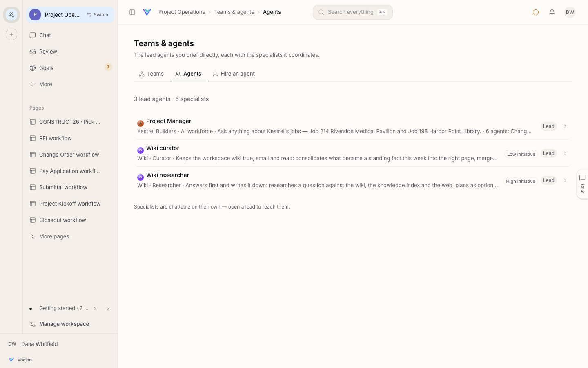
Task: Open the Closeout workflow page
Action: pyautogui.click(x=70, y=220)
